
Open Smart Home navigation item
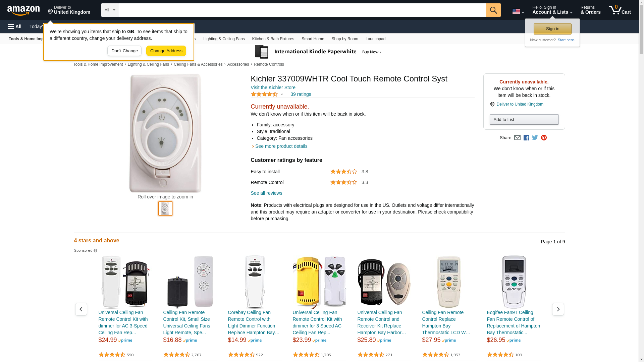tap(313, 39)
